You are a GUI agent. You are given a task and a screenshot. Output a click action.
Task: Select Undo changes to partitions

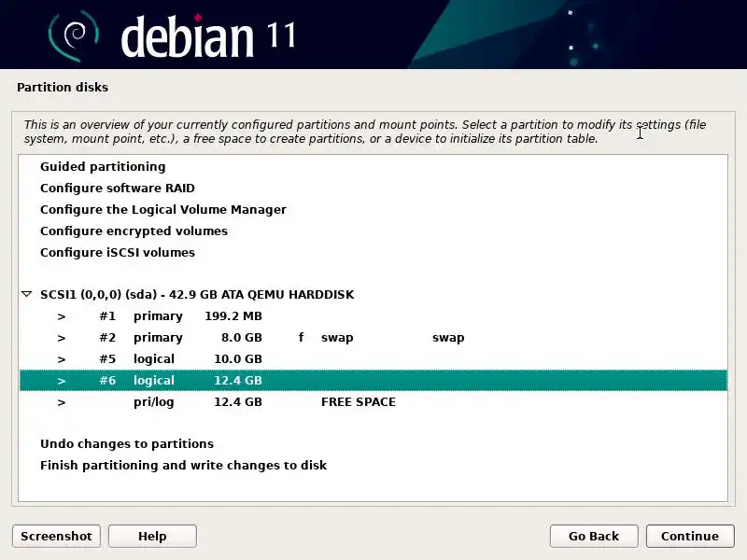pos(127,444)
